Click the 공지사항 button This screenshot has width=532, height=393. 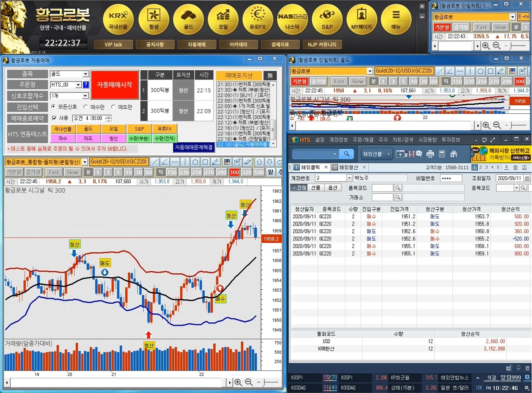coord(155,44)
